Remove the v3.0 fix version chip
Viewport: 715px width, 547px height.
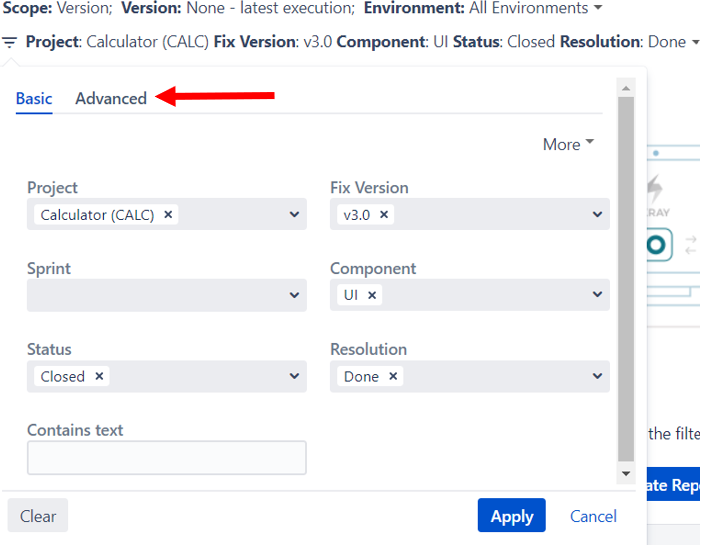[384, 214]
